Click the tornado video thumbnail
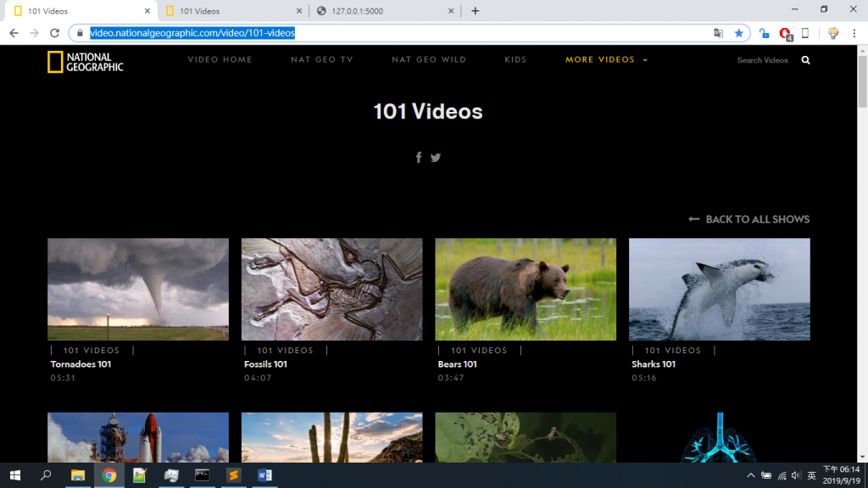The image size is (868, 488). click(138, 290)
